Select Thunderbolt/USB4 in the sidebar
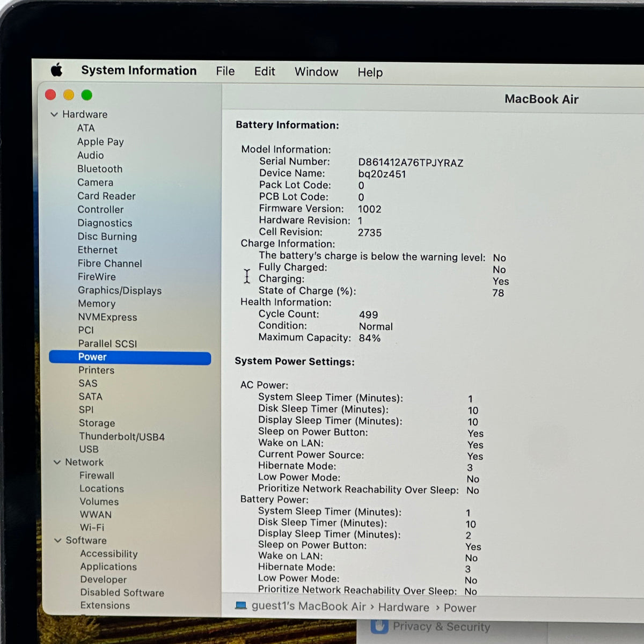 point(122,436)
